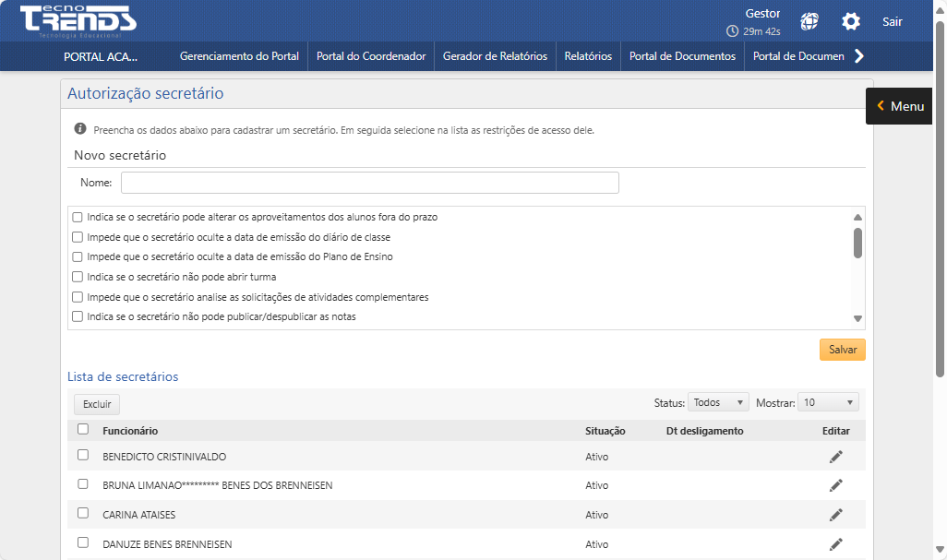
Task: Click Sair to log out
Action: coord(892,21)
